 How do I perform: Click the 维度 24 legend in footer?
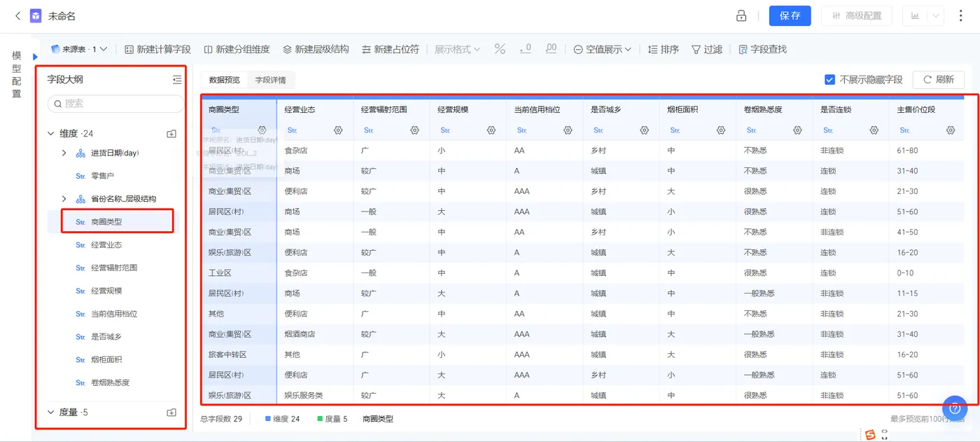(282, 419)
